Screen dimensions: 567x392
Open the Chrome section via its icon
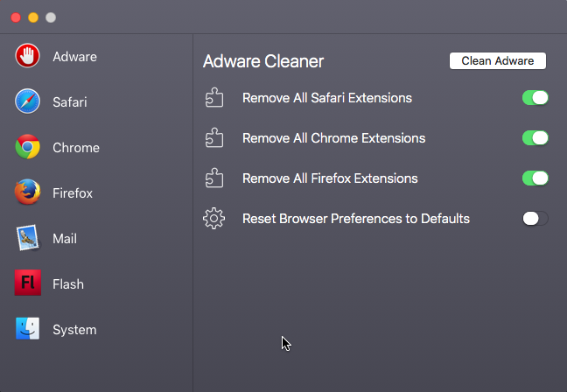pyautogui.click(x=28, y=147)
